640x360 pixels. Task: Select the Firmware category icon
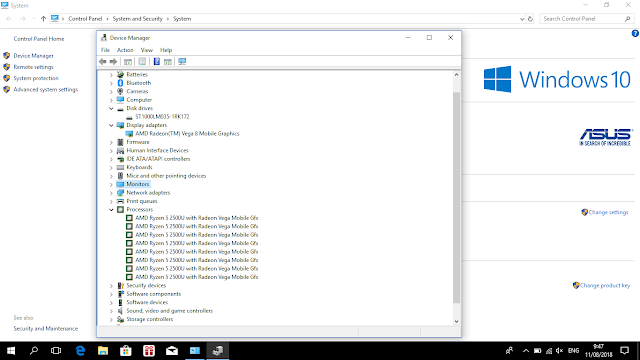coord(120,142)
